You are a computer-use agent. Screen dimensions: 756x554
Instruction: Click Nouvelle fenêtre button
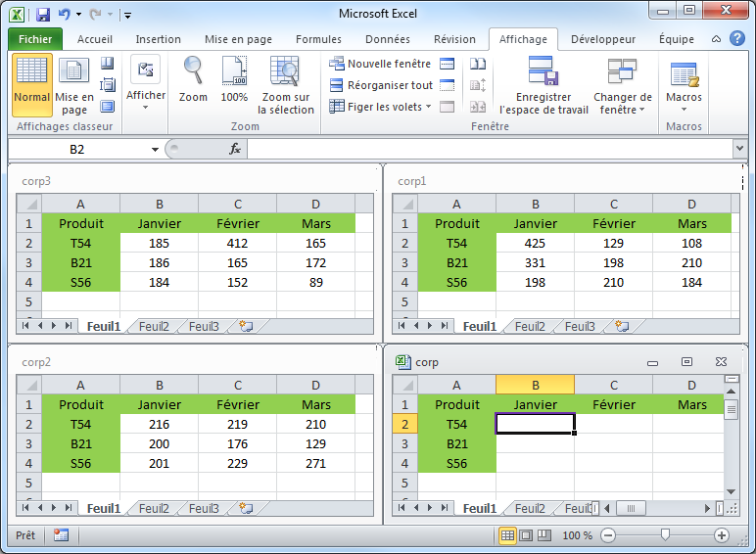[380, 64]
